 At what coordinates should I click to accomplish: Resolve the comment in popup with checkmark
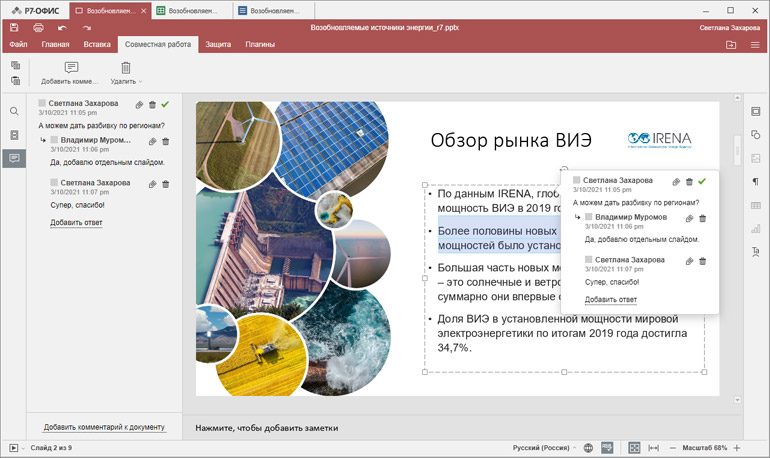point(702,181)
